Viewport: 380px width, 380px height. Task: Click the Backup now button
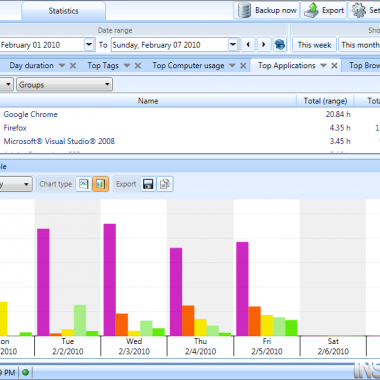(267, 11)
